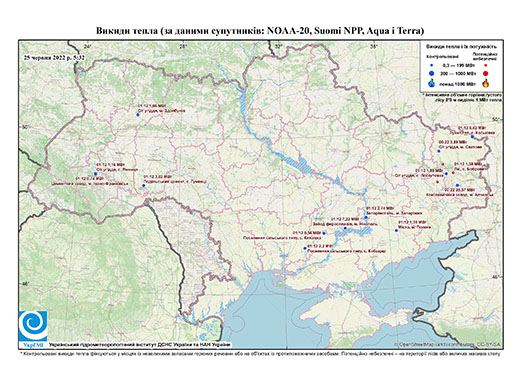Image resolution: width=520 pixels, height=368 pixels.
Task: Select the orange flame legend icon
Action: pos(486,83)
